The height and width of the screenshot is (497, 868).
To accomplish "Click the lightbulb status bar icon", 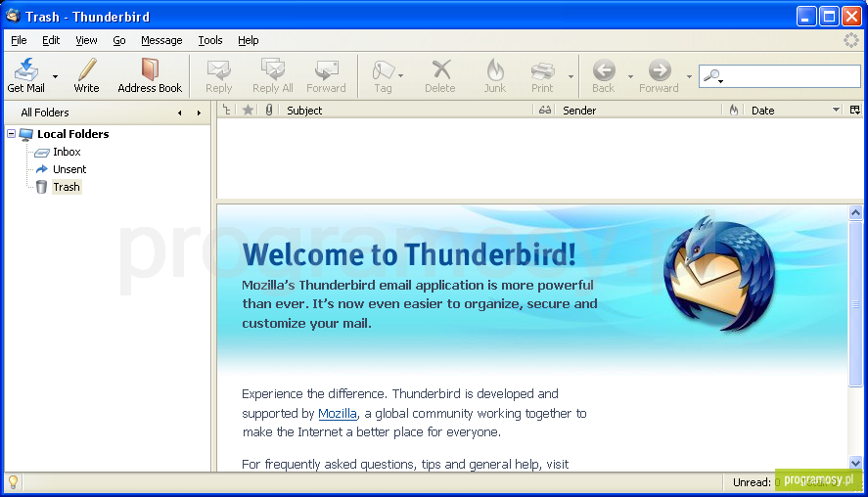I will (14, 482).
